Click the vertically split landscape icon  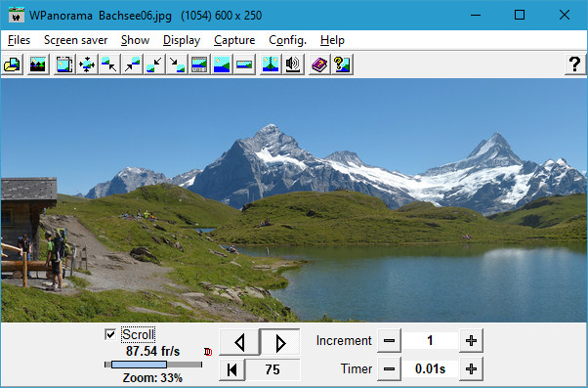271,65
